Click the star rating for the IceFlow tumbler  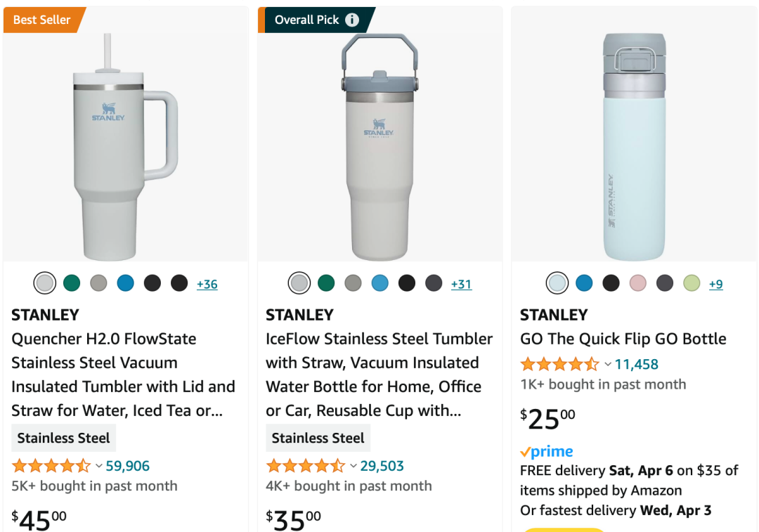(306, 466)
